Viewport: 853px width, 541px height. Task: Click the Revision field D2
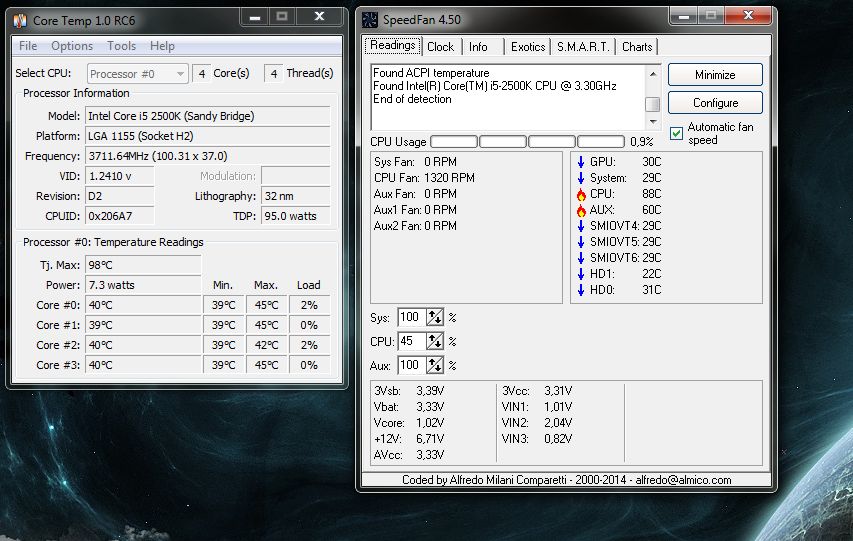click(x=120, y=196)
